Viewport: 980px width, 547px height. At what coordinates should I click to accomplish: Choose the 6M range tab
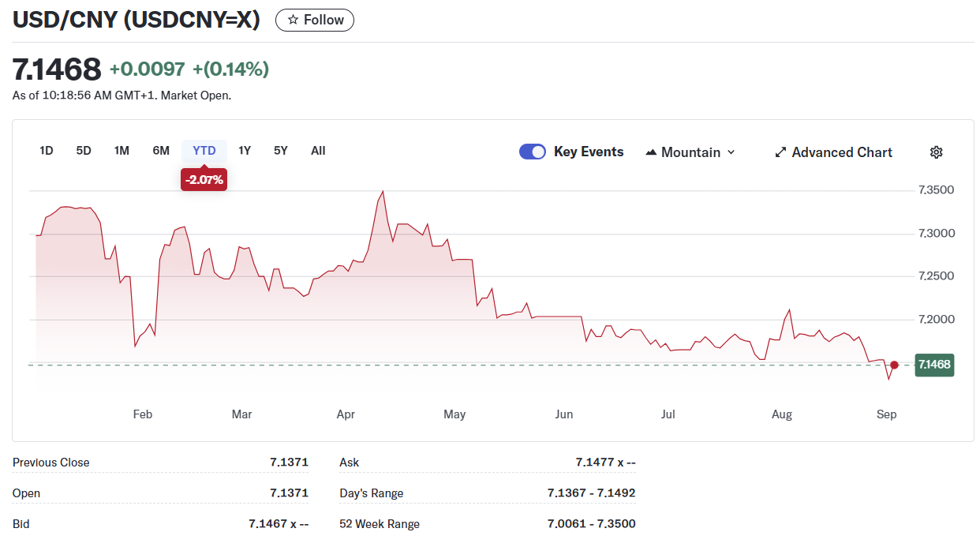click(161, 151)
